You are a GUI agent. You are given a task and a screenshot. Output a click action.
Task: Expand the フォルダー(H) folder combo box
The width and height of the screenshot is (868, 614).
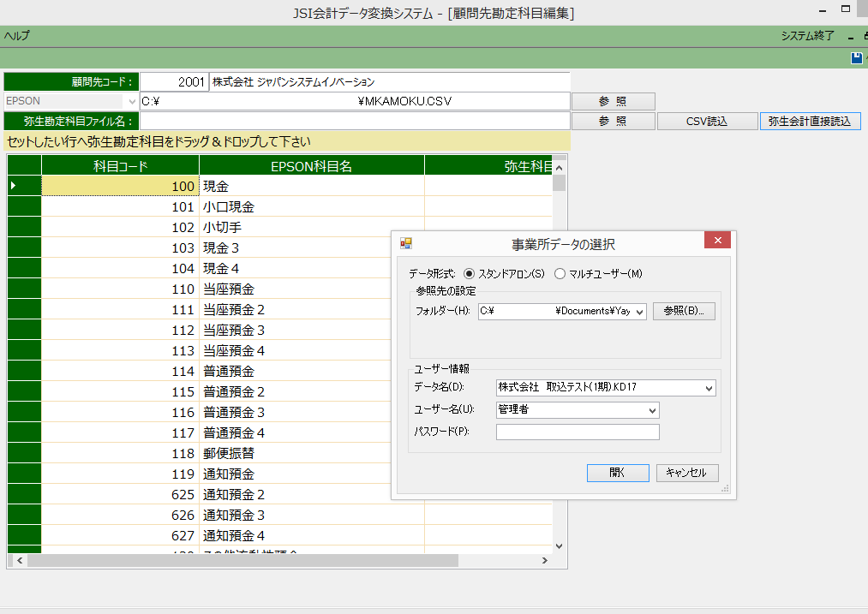(x=639, y=311)
